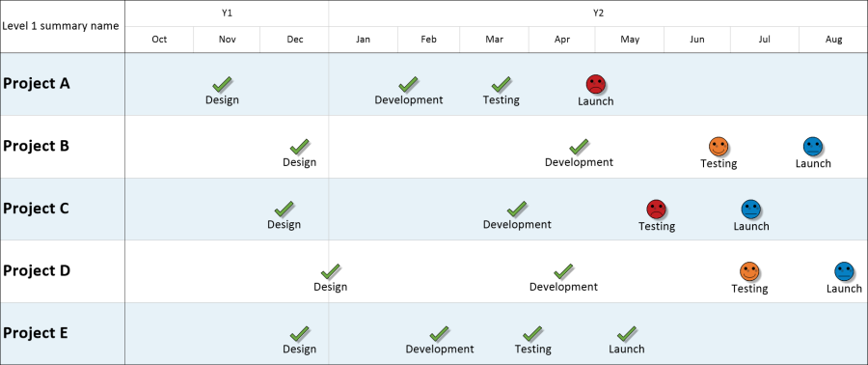Screen dimensions: 868x365
Task: Click Project A Design green checkmark
Action: 222,84
